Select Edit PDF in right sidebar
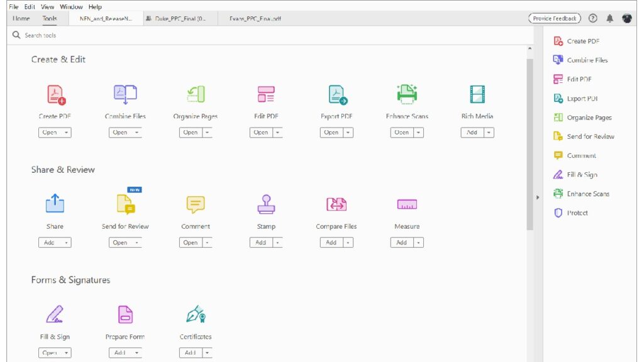Image resolution: width=644 pixels, height=362 pixels. point(572,79)
